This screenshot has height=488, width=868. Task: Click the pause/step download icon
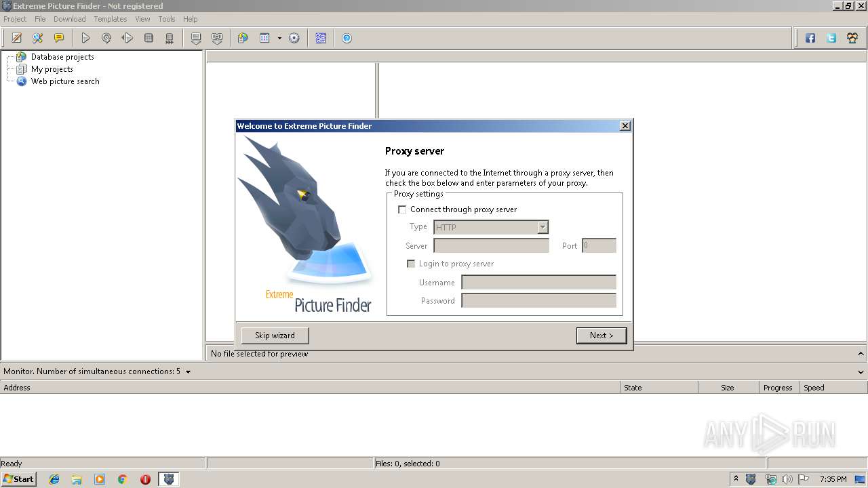pos(127,39)
